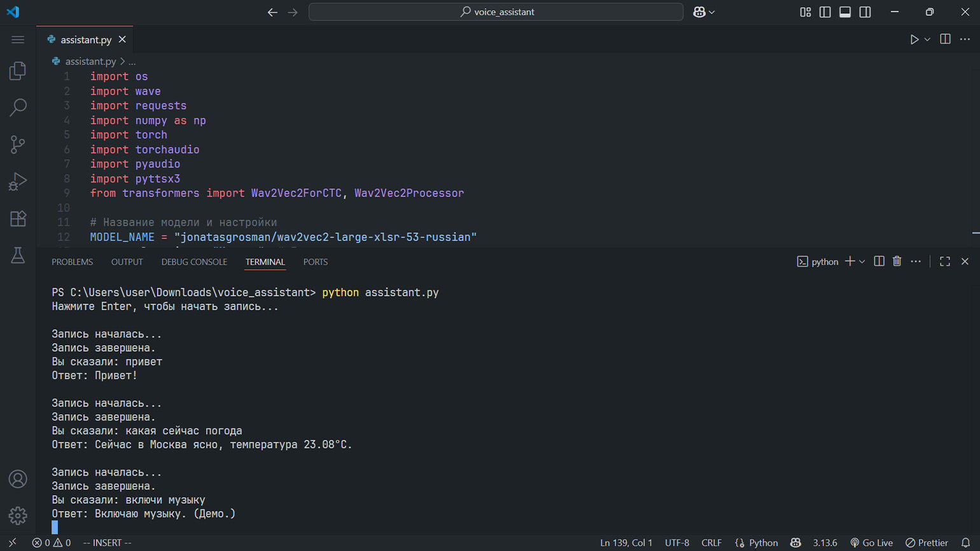Open the Manage gear settings

[x=18, y=515]
